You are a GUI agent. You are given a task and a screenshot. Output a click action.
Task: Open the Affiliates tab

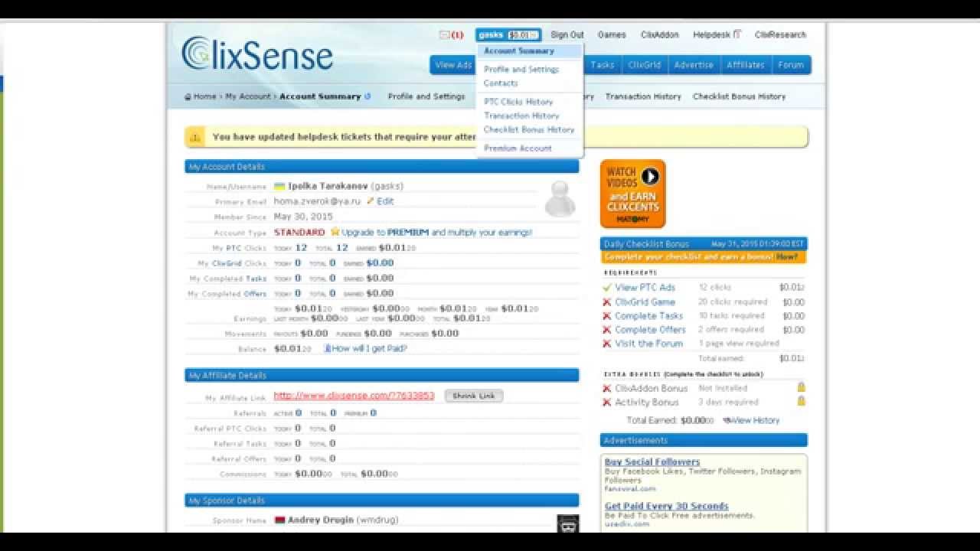click(x=746, y=65)
